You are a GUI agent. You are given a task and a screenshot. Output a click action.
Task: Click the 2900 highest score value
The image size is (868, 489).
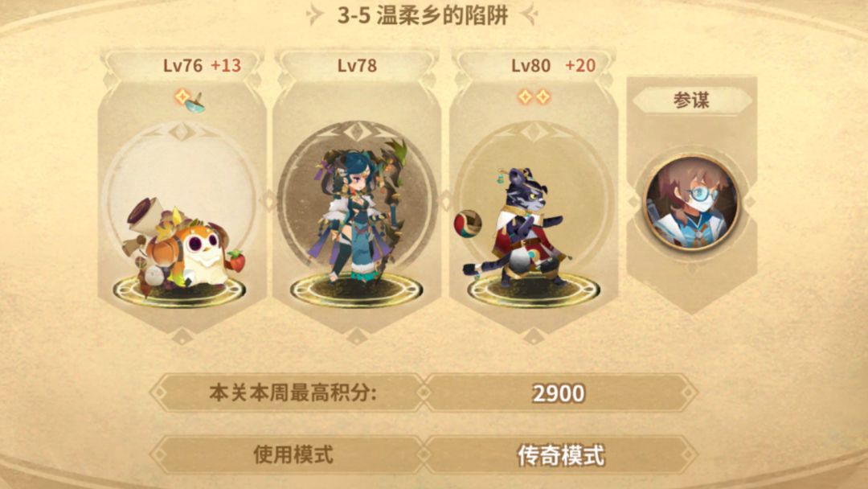[558, 393]
